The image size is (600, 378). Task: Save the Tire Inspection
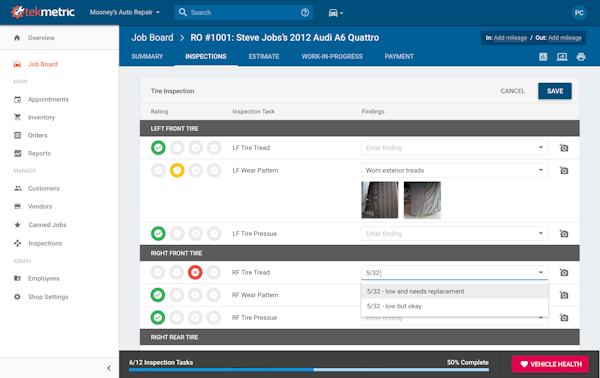555,91
